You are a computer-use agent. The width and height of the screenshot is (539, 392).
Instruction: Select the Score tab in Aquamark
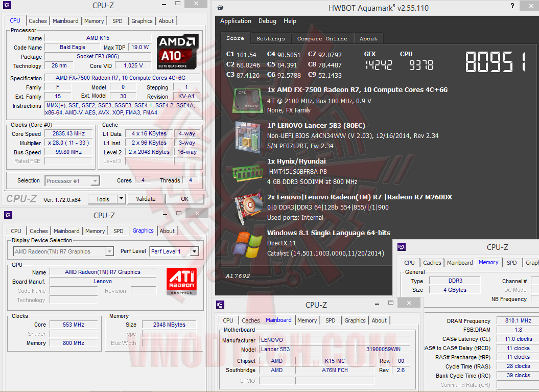[x=235, y=38]
